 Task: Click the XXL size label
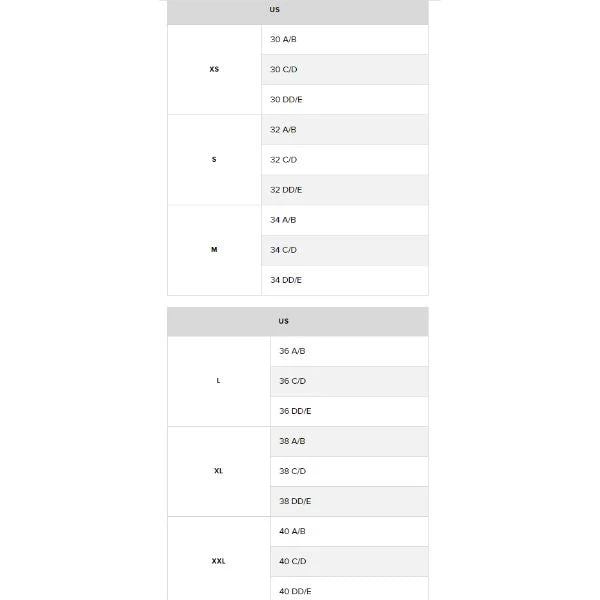click(x=218, y=561)
